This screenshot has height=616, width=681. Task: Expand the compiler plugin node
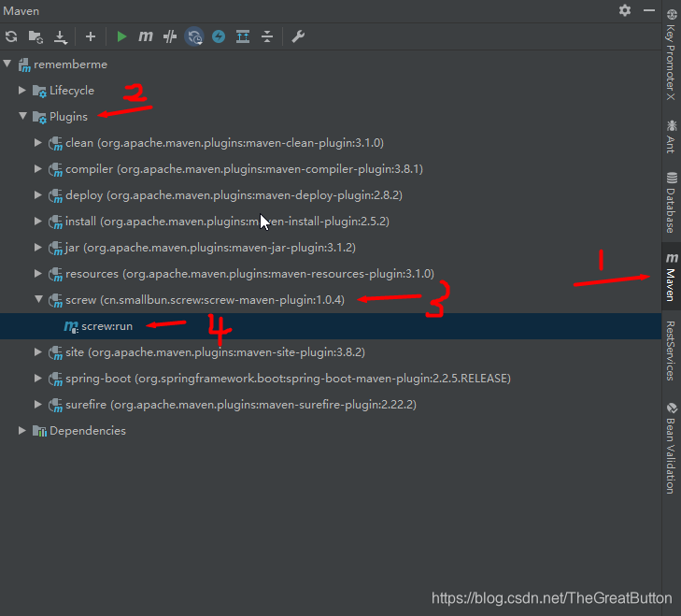[38, 168]
